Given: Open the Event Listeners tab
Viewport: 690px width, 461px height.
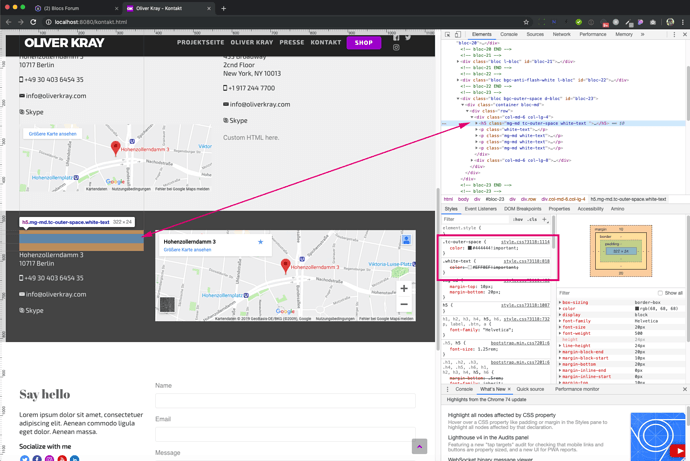Looking at the screenshot, I should click(x=480, y=209).
